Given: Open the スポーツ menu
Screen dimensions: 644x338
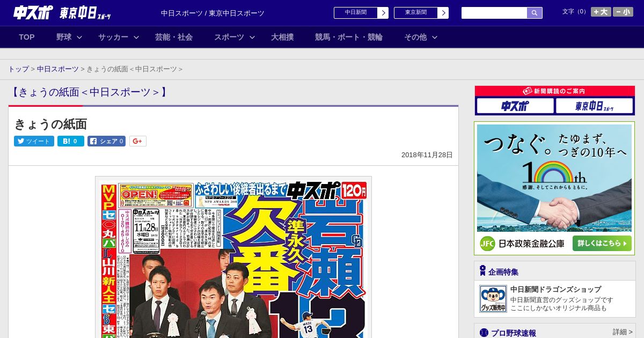Looking at the screenshot, I should (x=229, y=37).
